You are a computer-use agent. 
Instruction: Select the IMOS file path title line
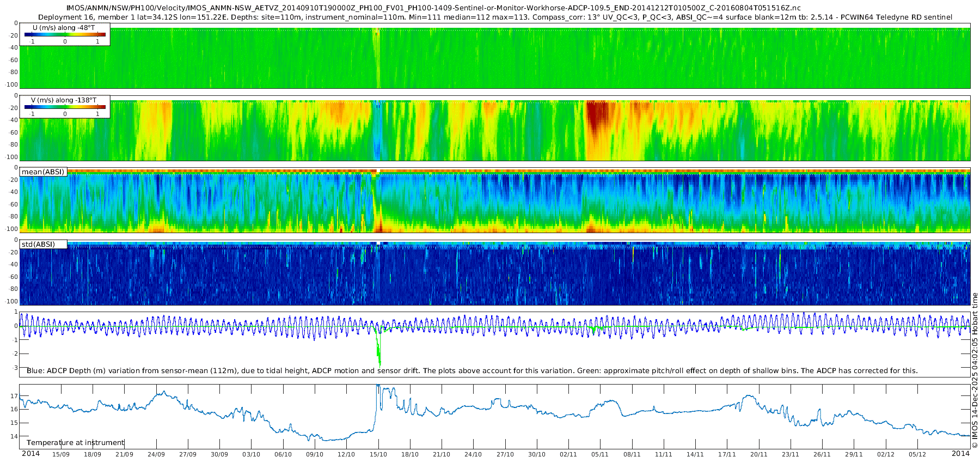pyautogui.click(x=433, y=8)
